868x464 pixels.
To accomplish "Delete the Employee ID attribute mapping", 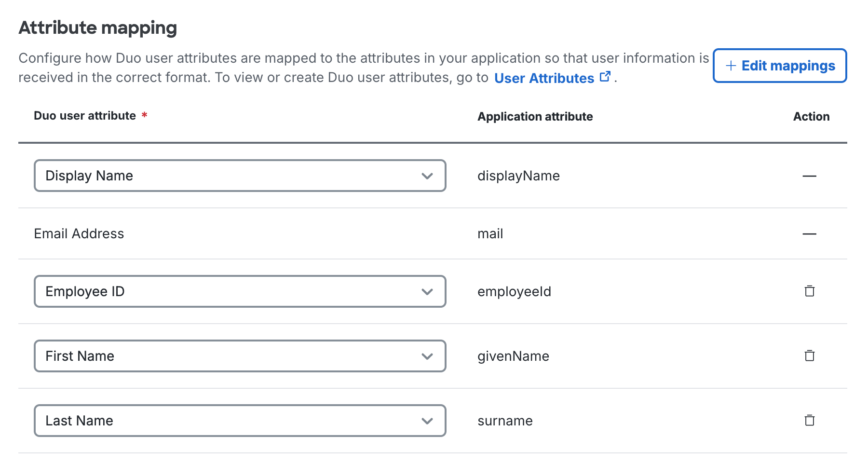I will coord(810,291).
